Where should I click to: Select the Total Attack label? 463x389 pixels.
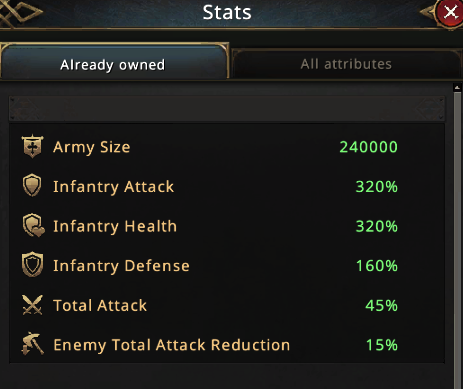tap(100, 305)
